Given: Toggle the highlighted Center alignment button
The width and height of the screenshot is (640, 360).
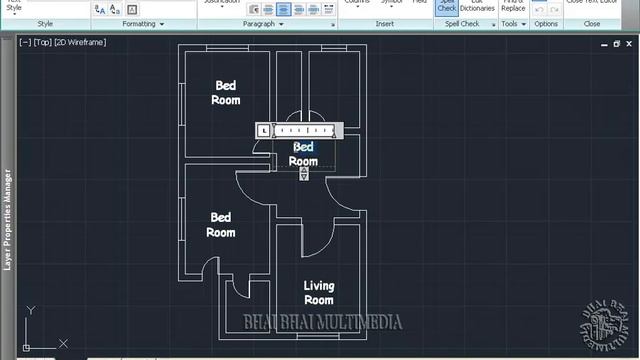Looking at the screenshot, I should 284,9.
